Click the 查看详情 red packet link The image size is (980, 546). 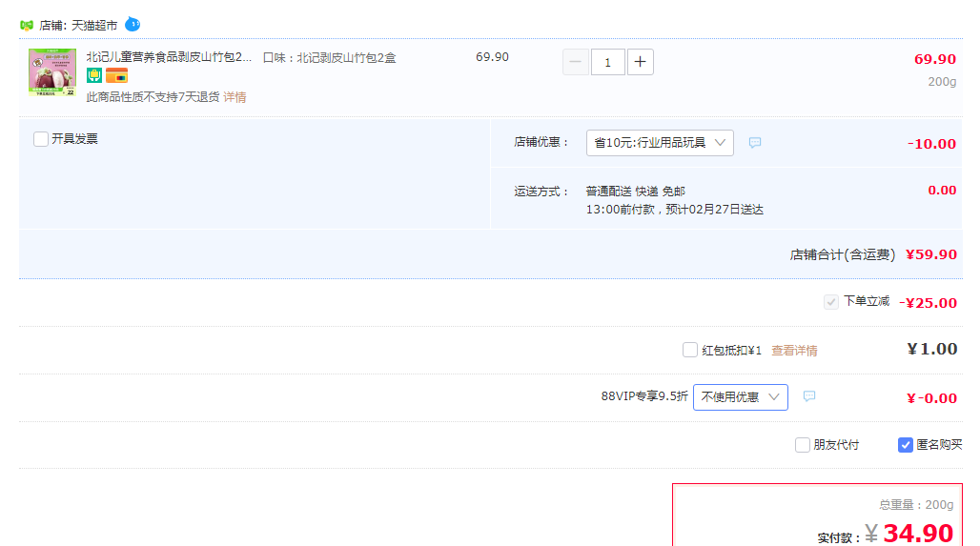[x=794, y=351]
